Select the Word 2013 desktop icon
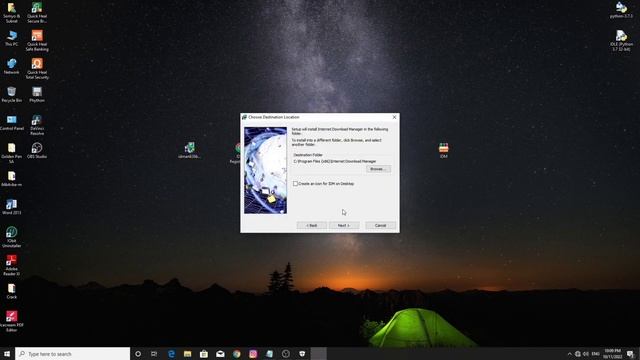 [x=11, y=207]
